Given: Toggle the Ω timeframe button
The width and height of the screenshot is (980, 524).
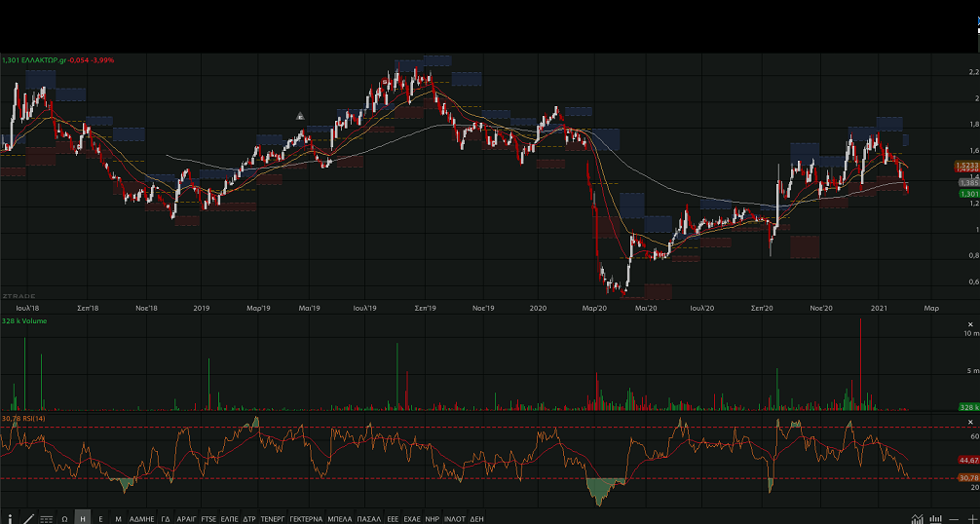Looking at the screenshot, I should click(64, 518).
